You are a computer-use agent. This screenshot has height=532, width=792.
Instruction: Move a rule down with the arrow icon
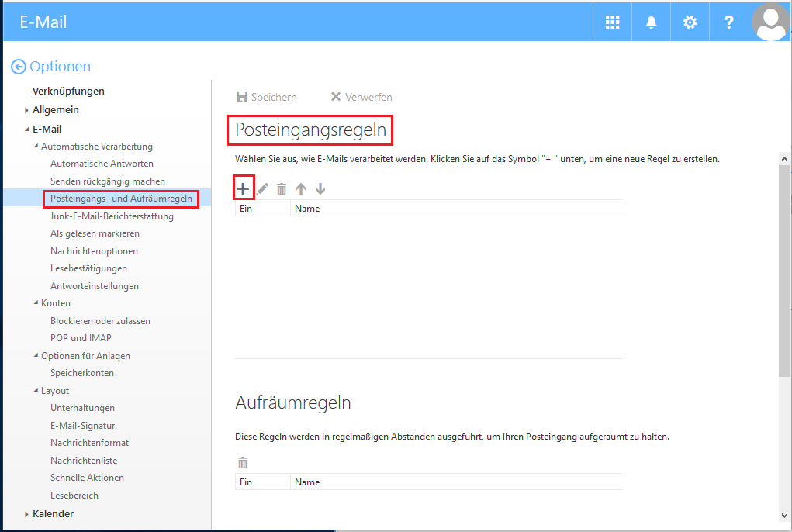click(x=320, y=188)
